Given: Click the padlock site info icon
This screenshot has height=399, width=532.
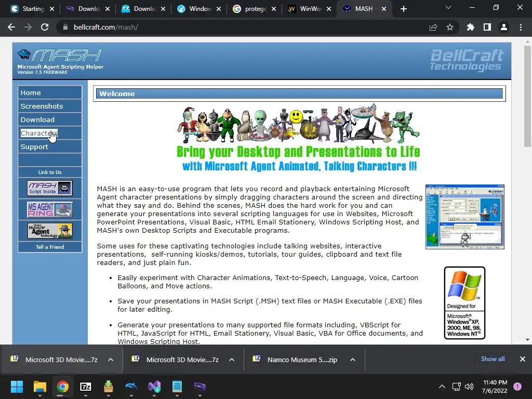Looking at the screenshot, I should [65, 27].
